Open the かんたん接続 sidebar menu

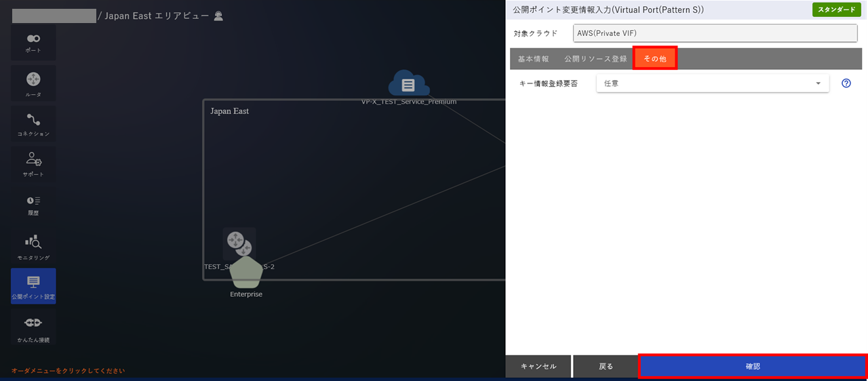pos(33,328)
